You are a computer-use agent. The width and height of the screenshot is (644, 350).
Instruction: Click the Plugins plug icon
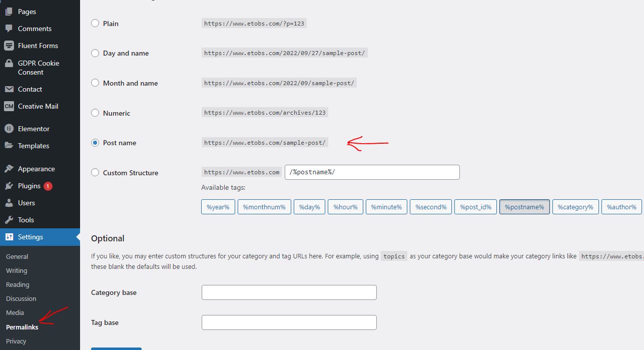pos(9,186)
